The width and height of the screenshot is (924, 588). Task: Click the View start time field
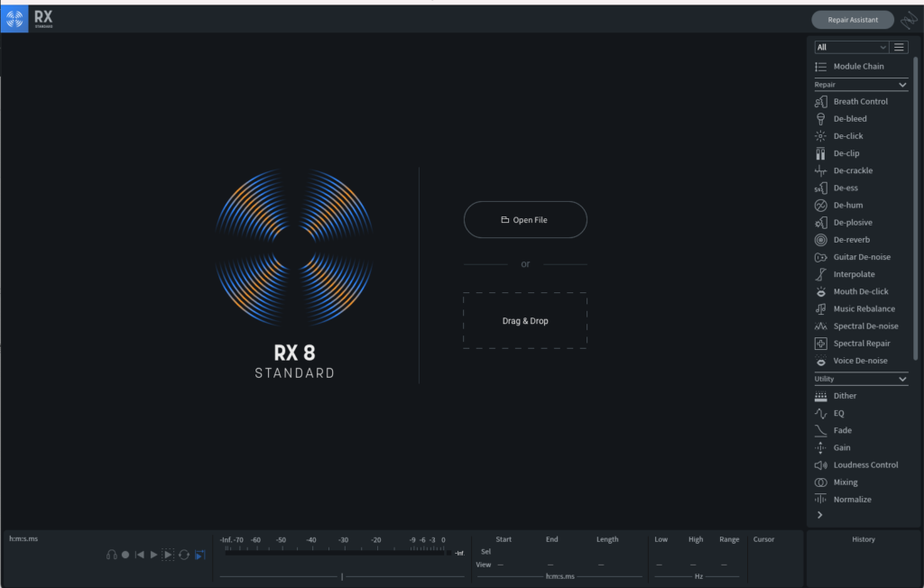tap(501, 565)
